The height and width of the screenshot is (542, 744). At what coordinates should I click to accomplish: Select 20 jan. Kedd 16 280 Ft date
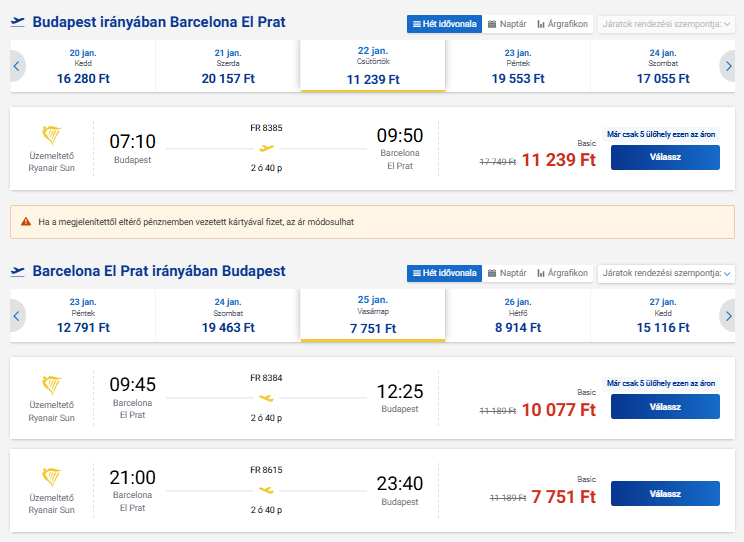83,66
